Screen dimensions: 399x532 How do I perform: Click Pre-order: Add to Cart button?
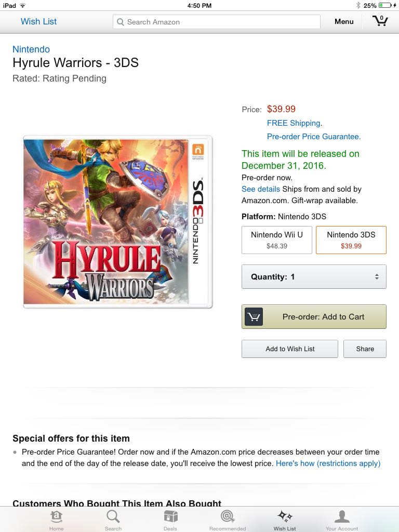point(314,316)
